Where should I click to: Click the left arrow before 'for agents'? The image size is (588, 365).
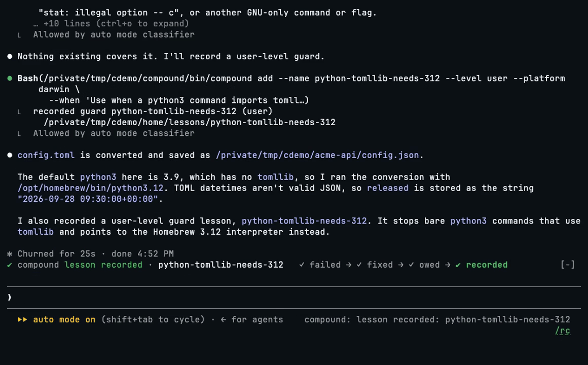pos(223,319)
